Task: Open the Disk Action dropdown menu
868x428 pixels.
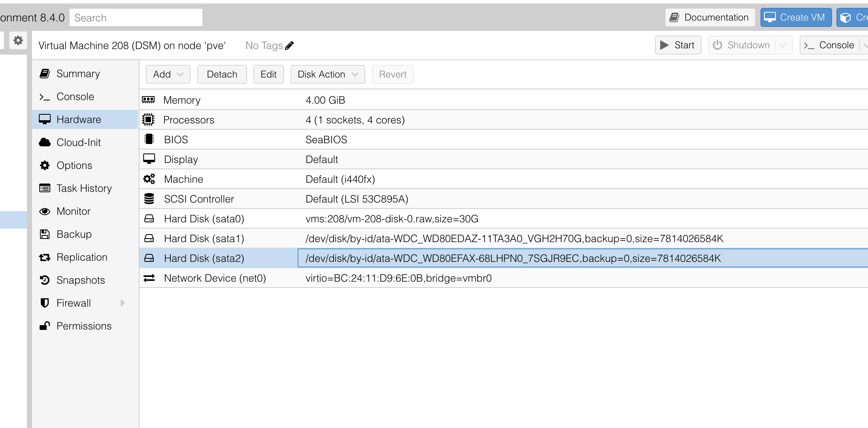Action: pos(327,74)
